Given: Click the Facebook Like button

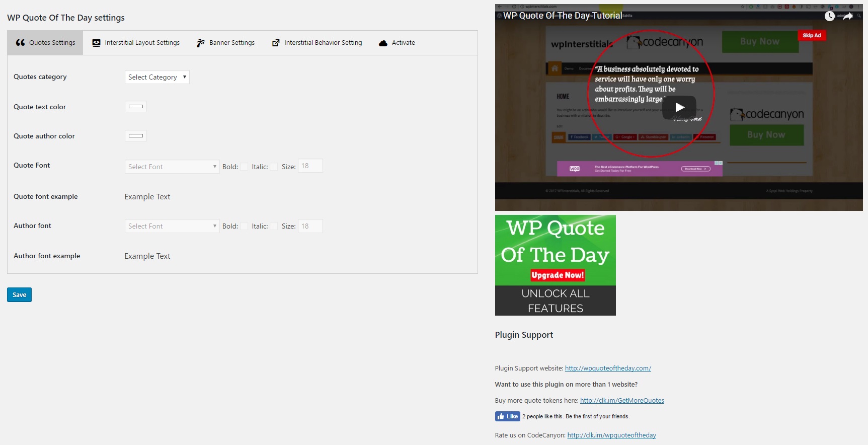Looking at the screenshot, I should click(x=507, y=416).
